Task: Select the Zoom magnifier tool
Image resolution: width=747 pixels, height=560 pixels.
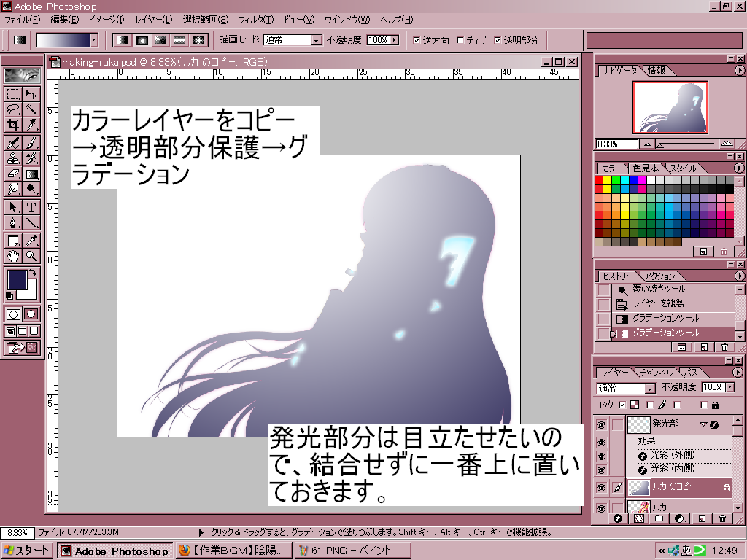Action: [31, 256]
